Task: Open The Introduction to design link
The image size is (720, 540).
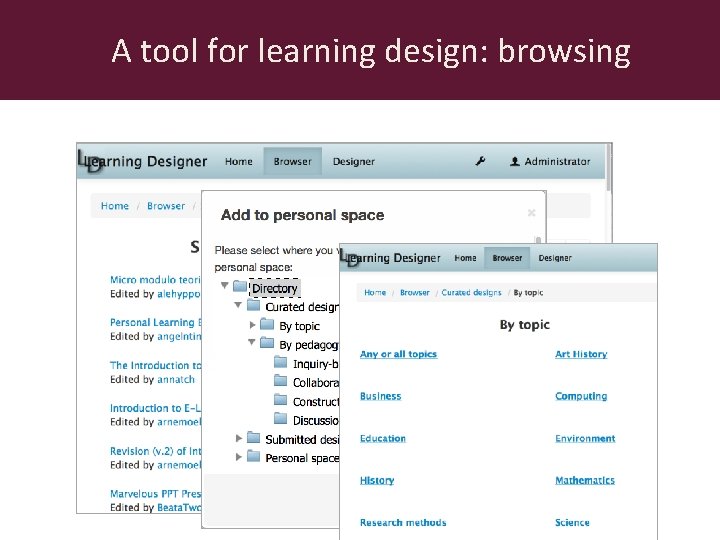Action: coord(155,366)
